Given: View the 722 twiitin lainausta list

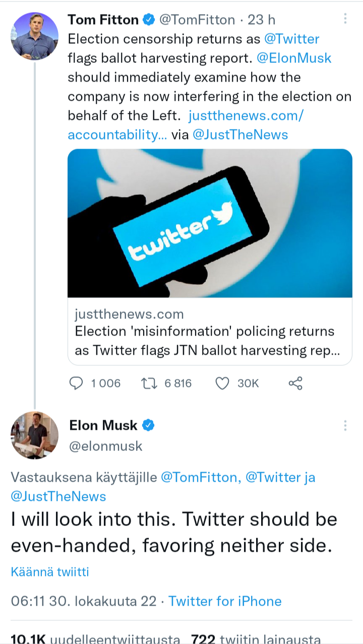Looking at the screenshot, I should pyautogui.click(x=256, y=639).
